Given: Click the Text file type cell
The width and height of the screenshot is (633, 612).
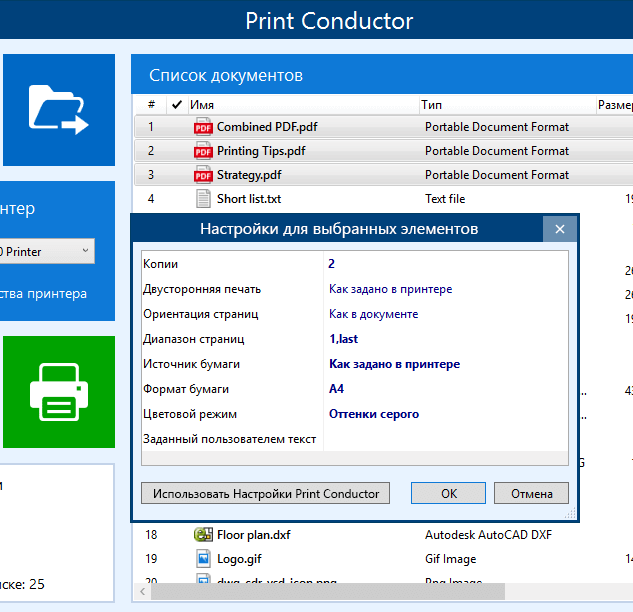Looking at the screenshot, I should 445,199.
